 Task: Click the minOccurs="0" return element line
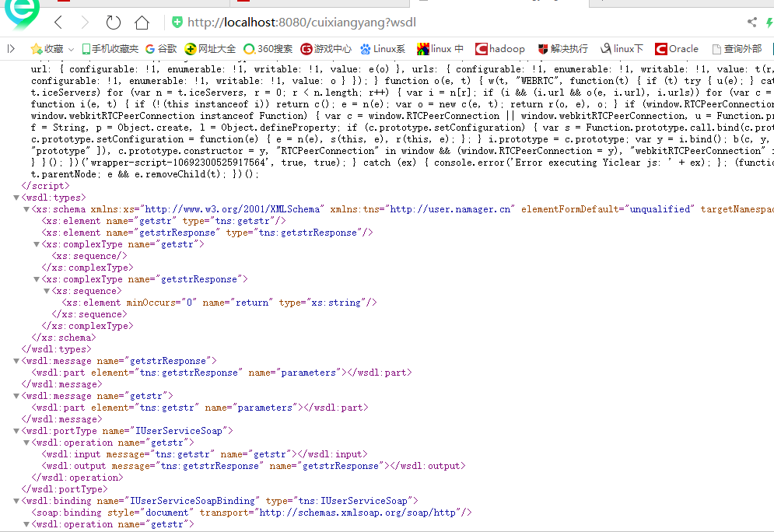[219, 303]
